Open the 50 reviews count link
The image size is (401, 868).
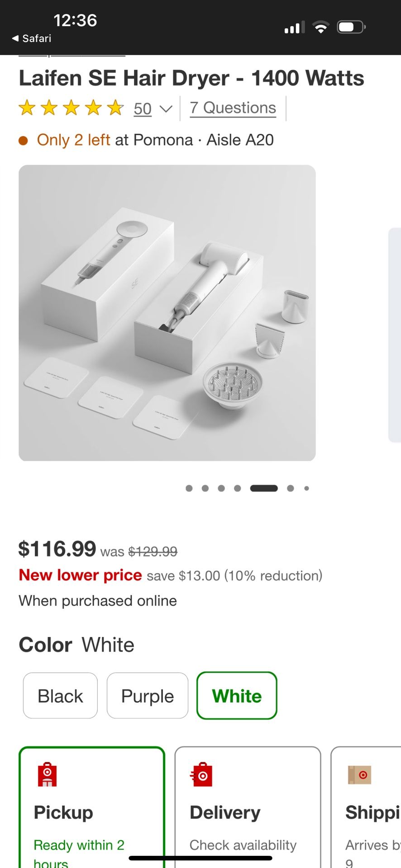coord(143,109)
